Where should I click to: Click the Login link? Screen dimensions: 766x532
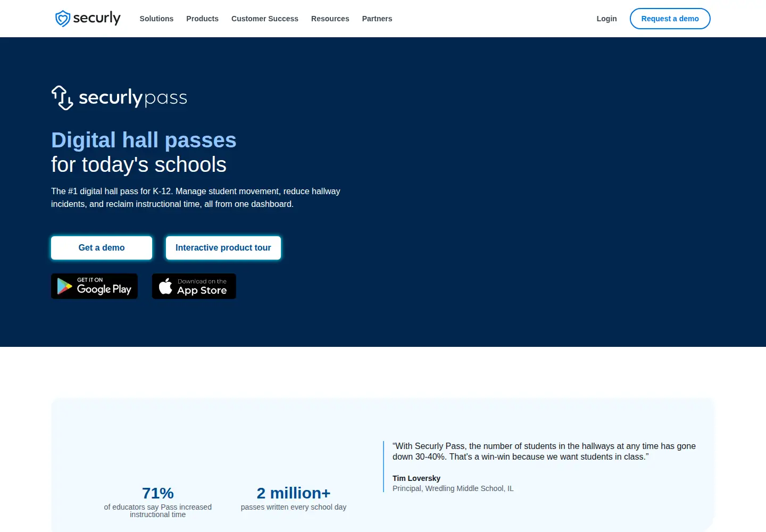(x=606, y=19)
